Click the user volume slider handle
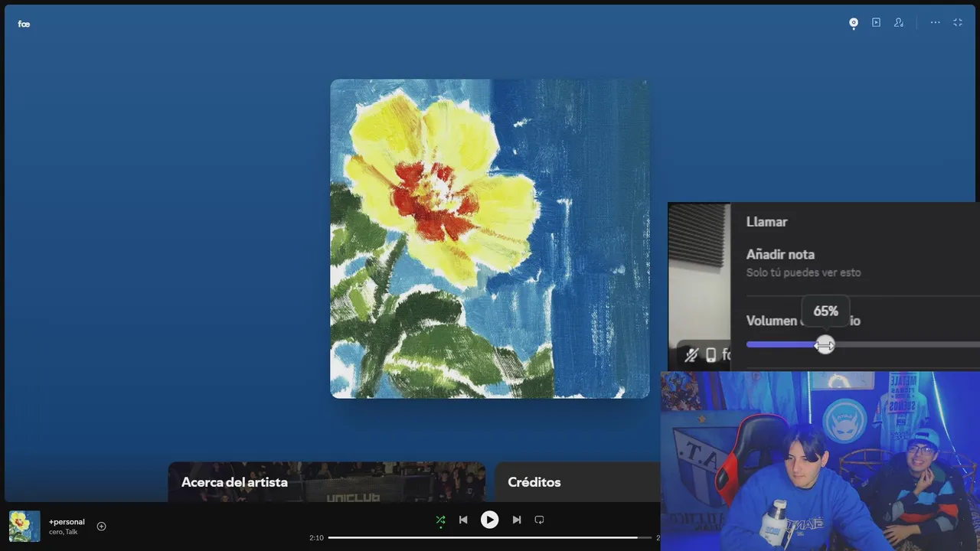Viewport: 980px width, 551px height. click(x=825, y=345)
